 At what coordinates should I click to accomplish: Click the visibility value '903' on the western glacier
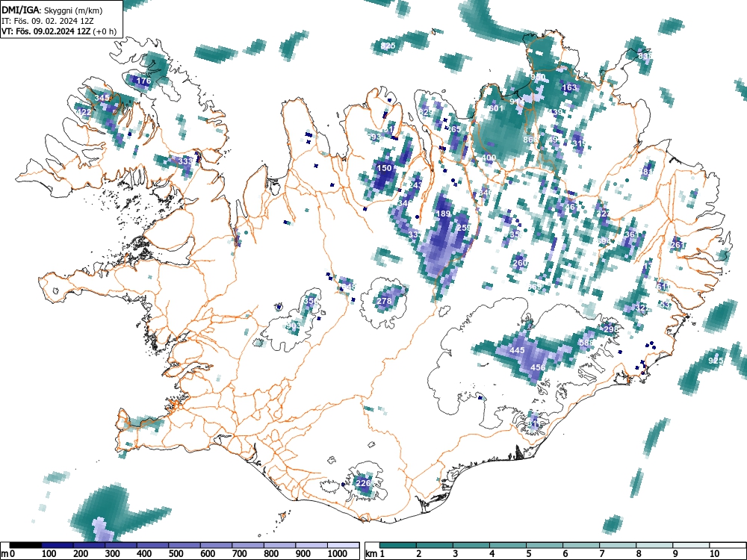coord(294,326)
